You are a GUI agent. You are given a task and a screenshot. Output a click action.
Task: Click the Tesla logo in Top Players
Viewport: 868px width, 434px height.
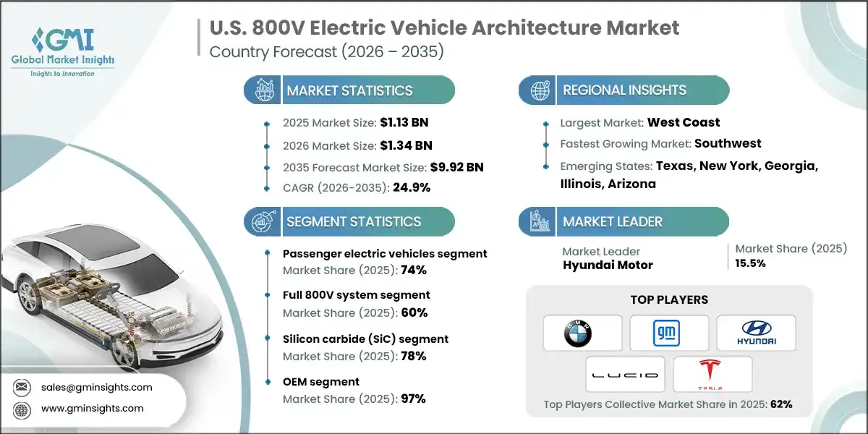tap(712, 374)
